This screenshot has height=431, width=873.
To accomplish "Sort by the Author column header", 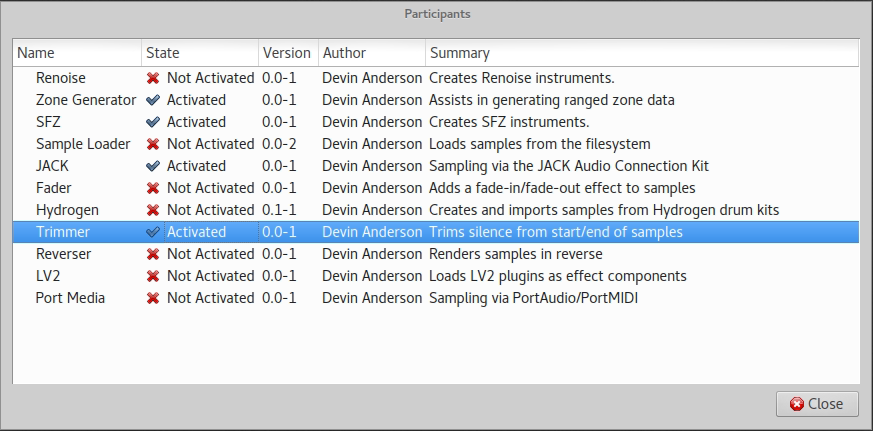I will pyautogui.click(x=371, y=53).
